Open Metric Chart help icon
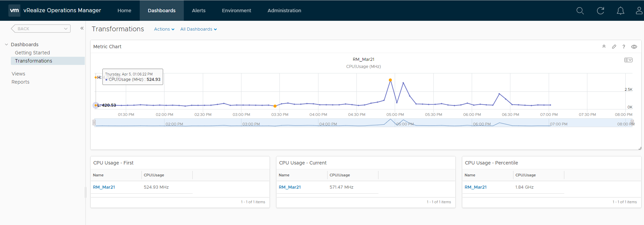Screen dimensions: 644x225 pyautogui.click(x=624, y=47)
